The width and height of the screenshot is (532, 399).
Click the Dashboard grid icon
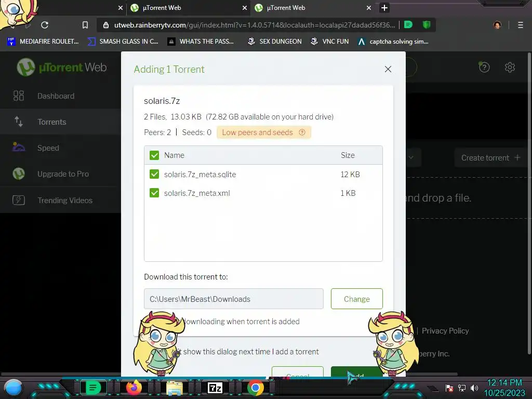(x=19, y=96)
